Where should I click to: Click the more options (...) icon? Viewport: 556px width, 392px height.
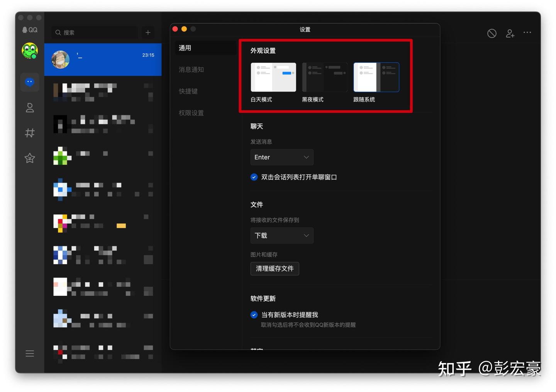(527, 33)
